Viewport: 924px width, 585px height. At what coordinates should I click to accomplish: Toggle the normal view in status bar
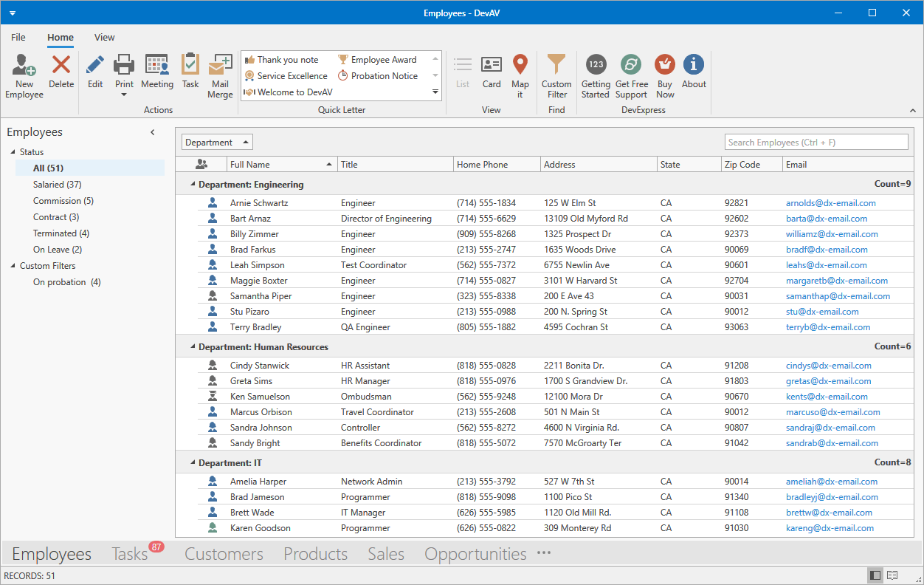[x=875, y=575]
